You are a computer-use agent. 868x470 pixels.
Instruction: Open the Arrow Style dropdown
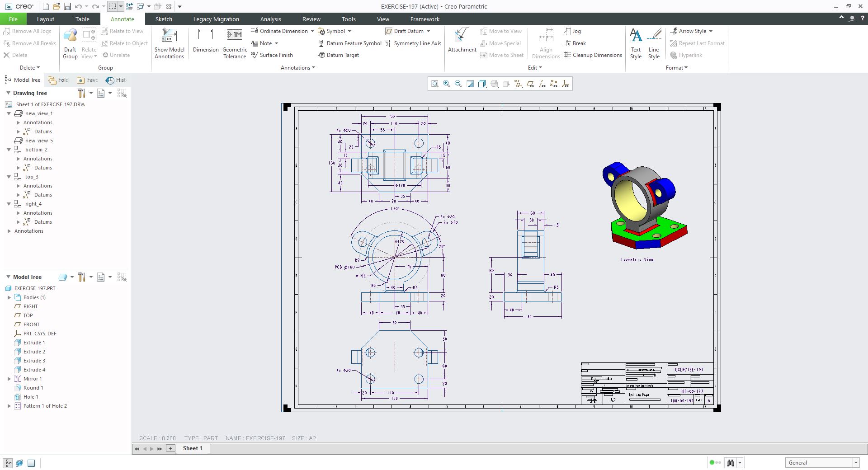point(711,31)
